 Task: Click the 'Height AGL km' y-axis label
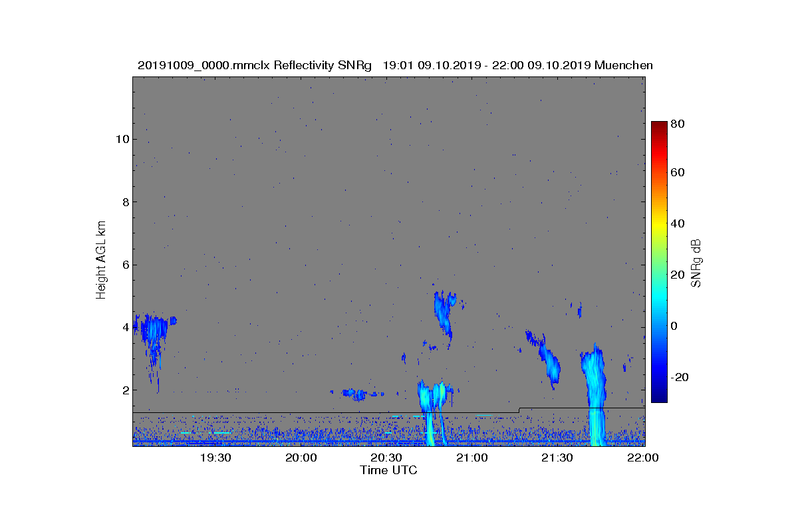[101, 261]
